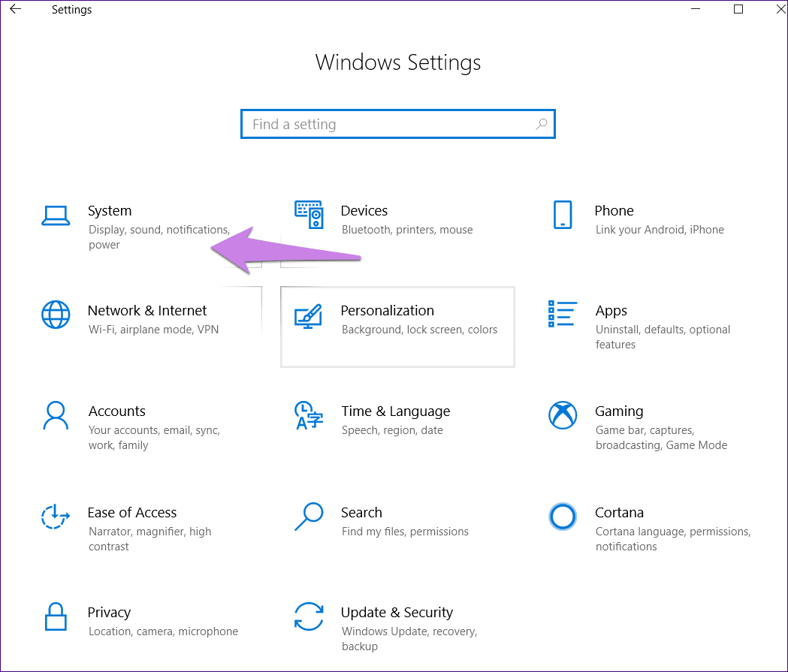Click the Phone icon

[x=563, y=215]
